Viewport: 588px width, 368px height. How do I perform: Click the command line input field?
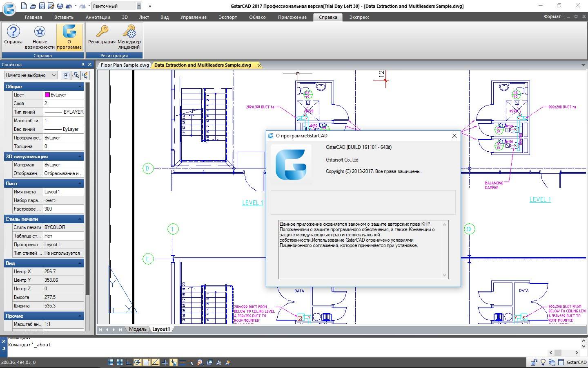click(x=278, y=353)
